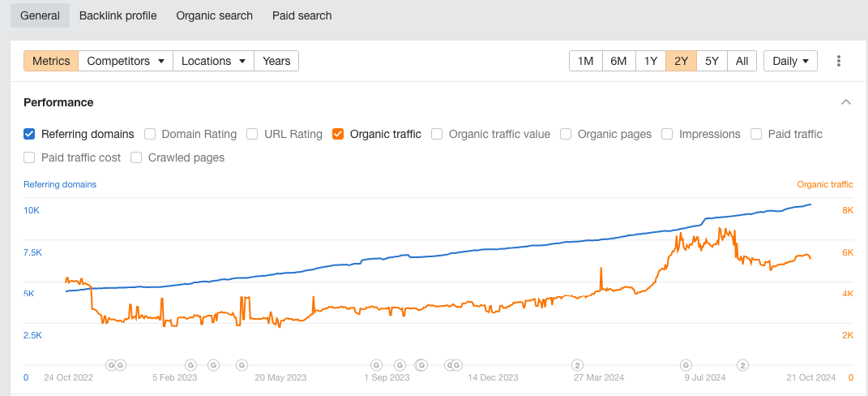868x396 pixels.
Task: Uncheck the Referring domains checkbox
Action: click(30, 134)
